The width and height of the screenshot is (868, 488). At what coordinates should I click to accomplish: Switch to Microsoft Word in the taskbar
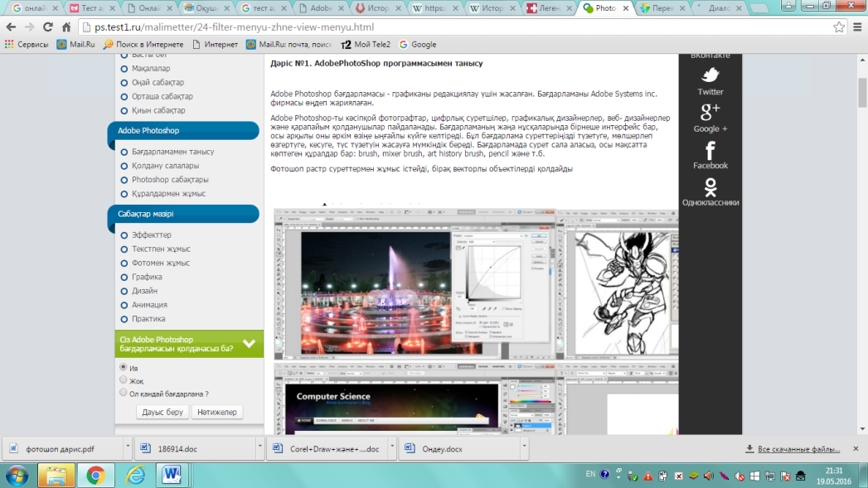coord(172,476)
